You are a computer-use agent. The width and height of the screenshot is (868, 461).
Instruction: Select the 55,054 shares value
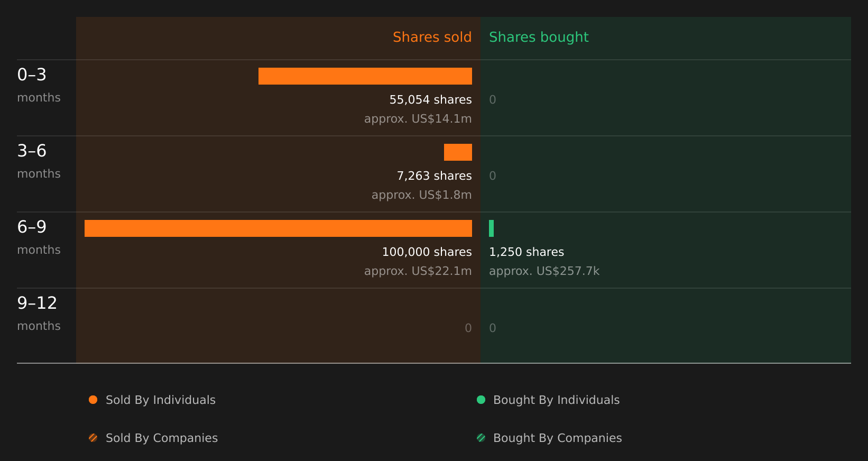point(430,99)
